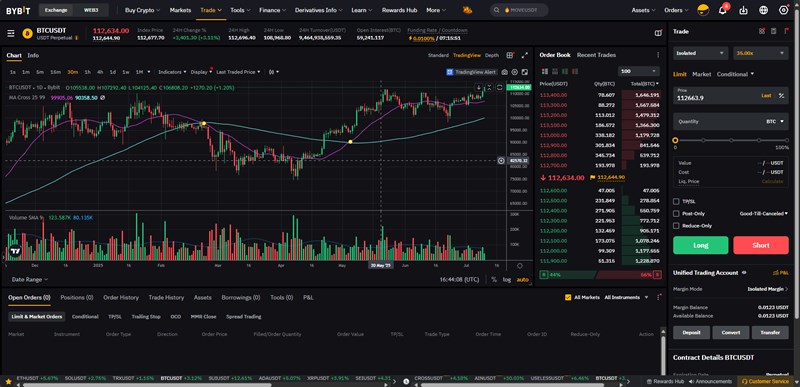The height and width of the screenshot is (387, 800).
Task: Click the download app icon in header
Action: point(743,10)
